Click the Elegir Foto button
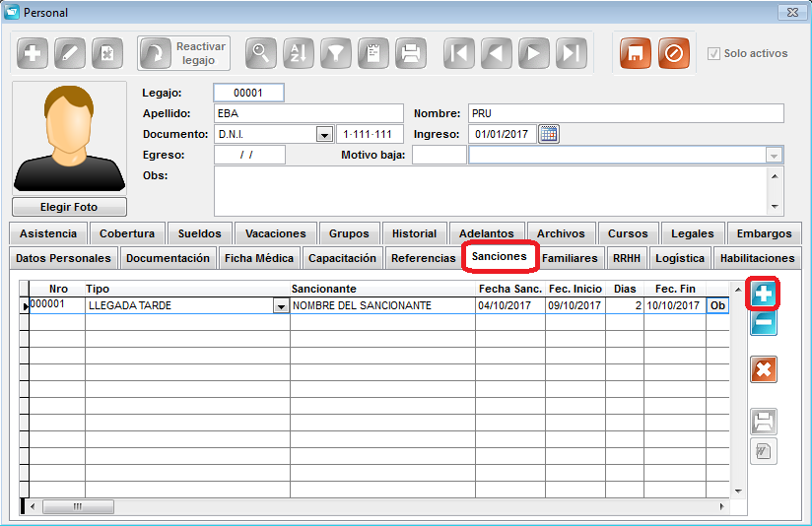Image resolution: width=812 pixels, height=526 pixels. coord(69,207)
